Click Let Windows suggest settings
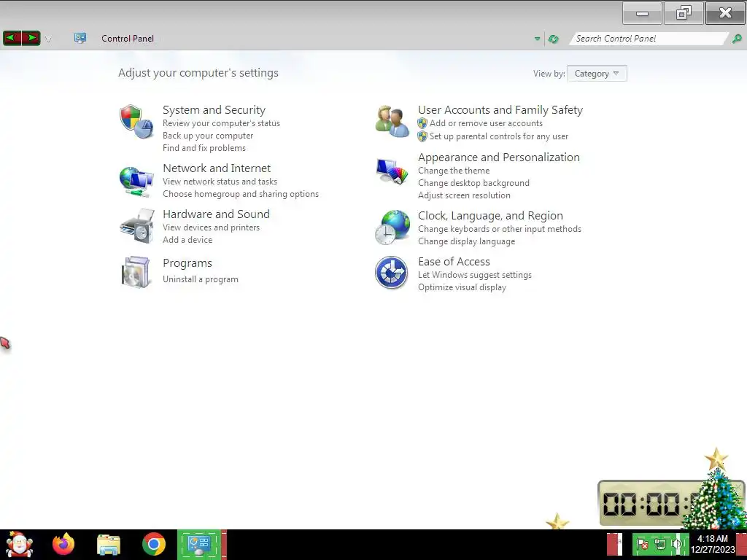The width and height of the screenshot is (747, 560). [474, 275]
